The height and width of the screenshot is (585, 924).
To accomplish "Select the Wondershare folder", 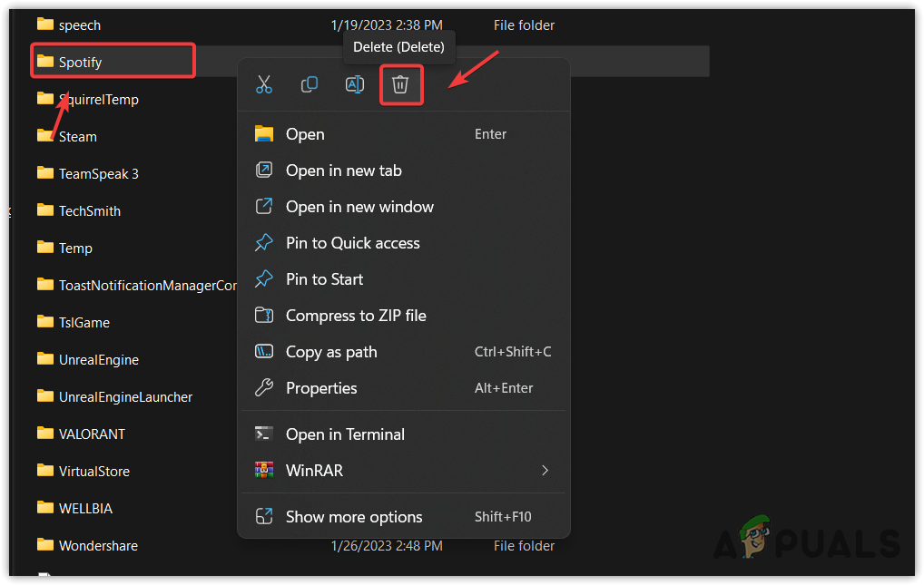I will (98, 546).
